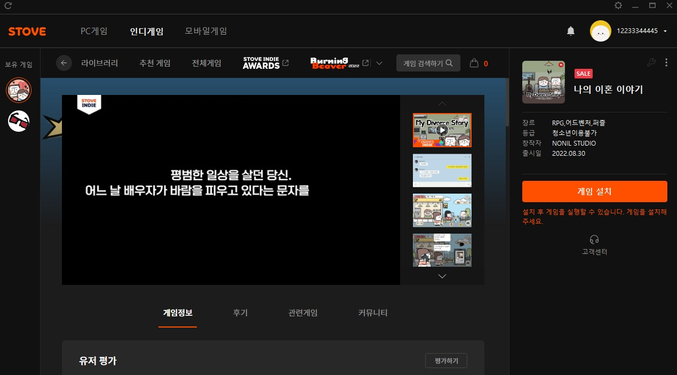Select the 인디게임 tab
Image resolution: width=677 pixels, height=375 pixels.
[147, 32]
